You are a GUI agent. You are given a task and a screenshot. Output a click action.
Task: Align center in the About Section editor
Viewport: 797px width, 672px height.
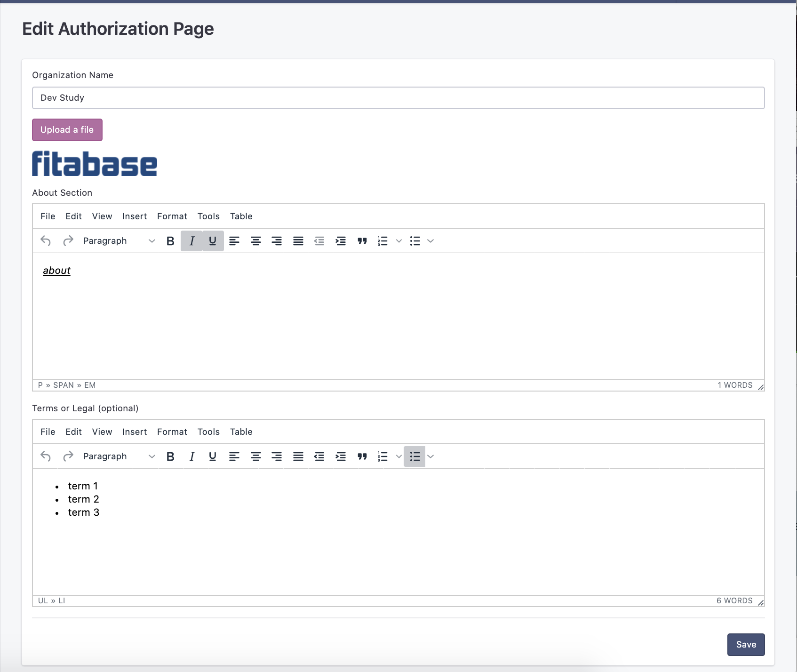tap(255, 241)
